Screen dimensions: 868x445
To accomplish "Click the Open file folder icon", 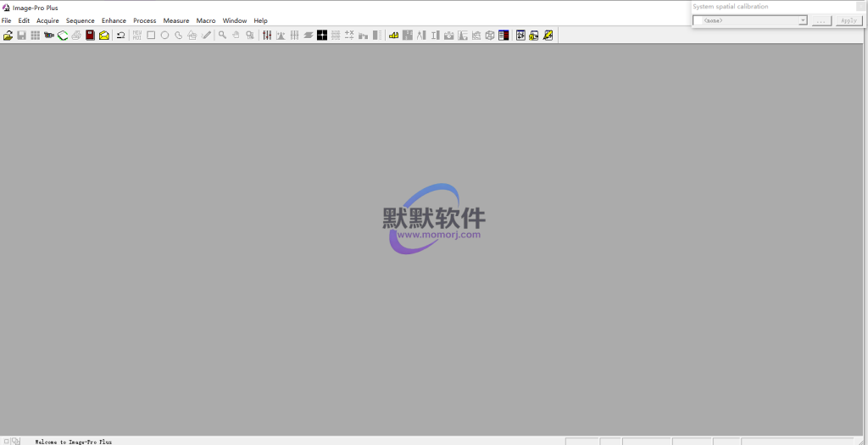I will (8, 36).
